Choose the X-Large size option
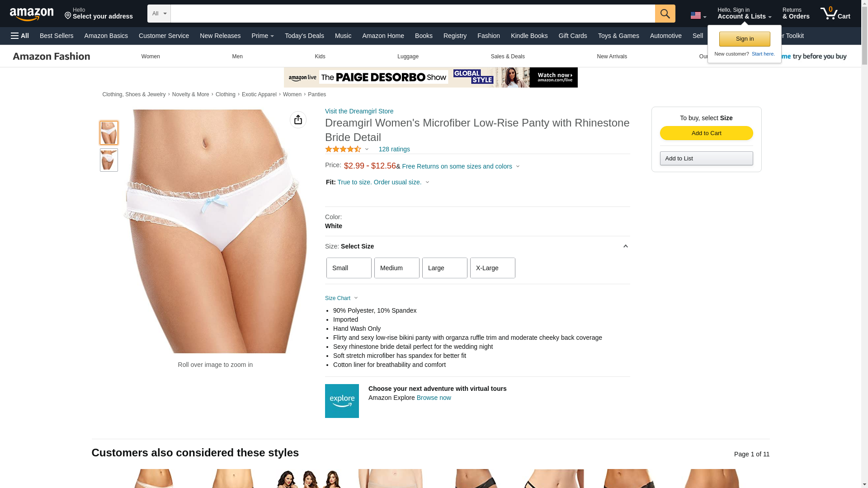The height and width of the screenshot is (488, 868). (493, 268)
